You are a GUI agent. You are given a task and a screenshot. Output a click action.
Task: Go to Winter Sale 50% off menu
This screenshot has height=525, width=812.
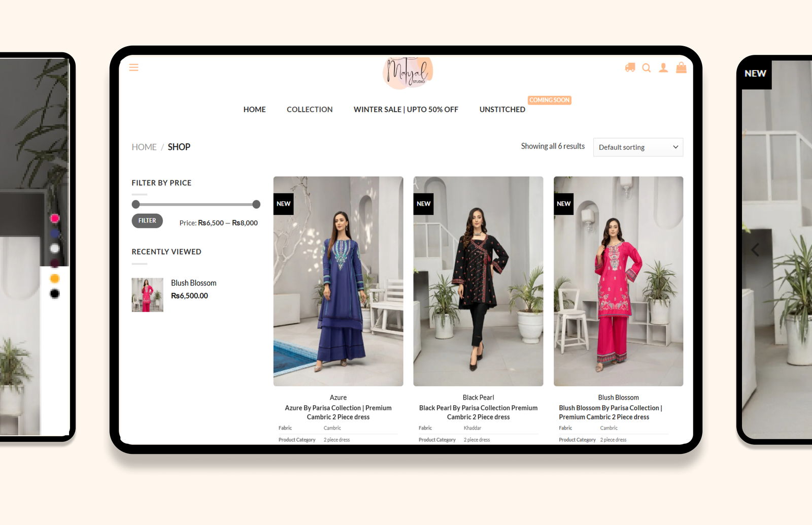pos(405,110)
